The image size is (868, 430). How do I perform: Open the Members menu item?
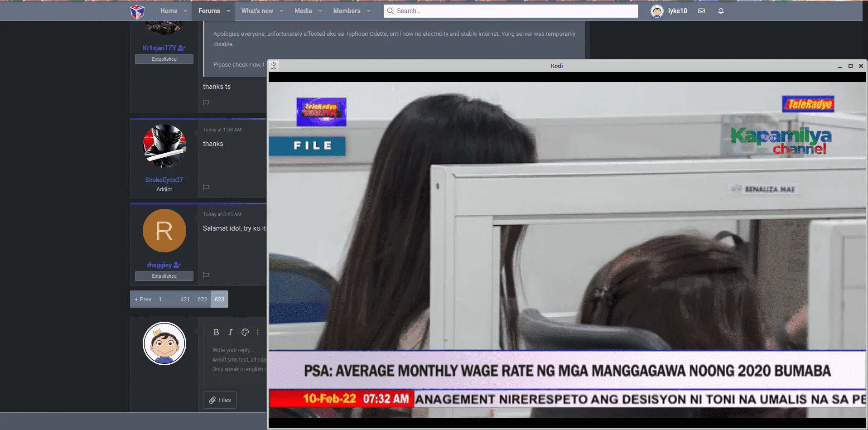coord(347,11)
